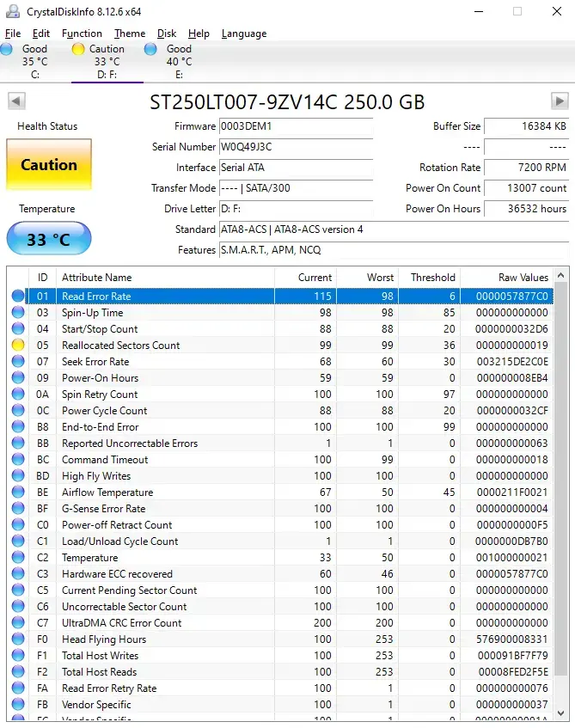Click raw value 003215DE2C0E of Seek Error Rate

pos(512,361)
